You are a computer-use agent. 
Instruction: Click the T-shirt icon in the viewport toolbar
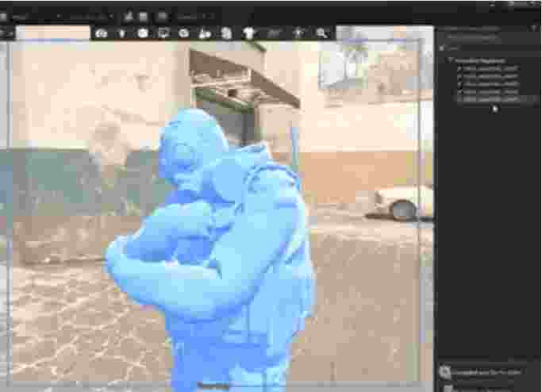[249, 33]
